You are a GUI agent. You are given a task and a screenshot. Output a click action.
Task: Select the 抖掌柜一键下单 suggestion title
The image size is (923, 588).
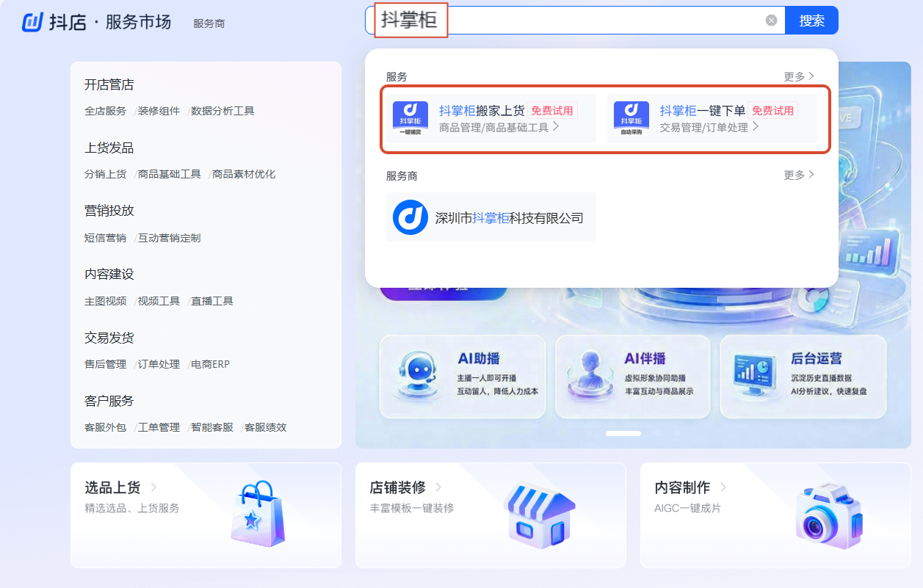coord(702,111)
